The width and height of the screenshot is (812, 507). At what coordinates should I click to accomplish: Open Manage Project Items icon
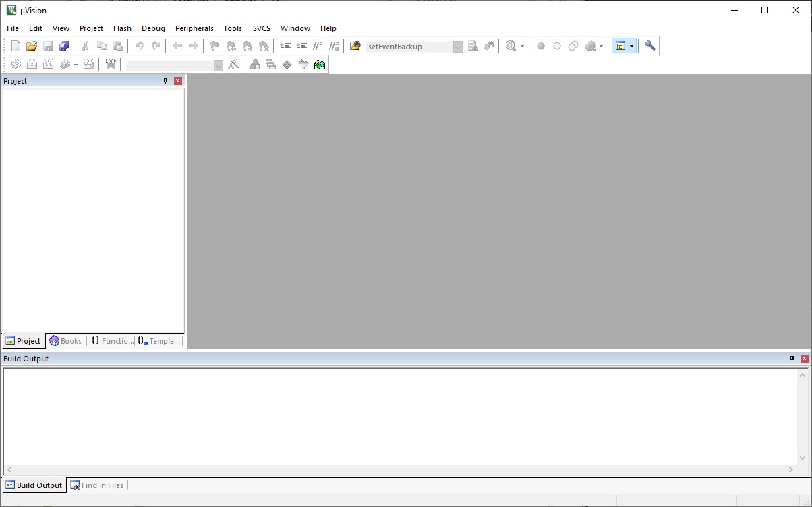coord(255,65)
